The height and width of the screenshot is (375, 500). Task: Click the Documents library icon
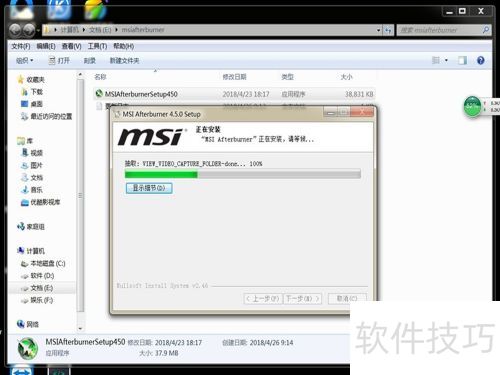[x=24, y=177]
